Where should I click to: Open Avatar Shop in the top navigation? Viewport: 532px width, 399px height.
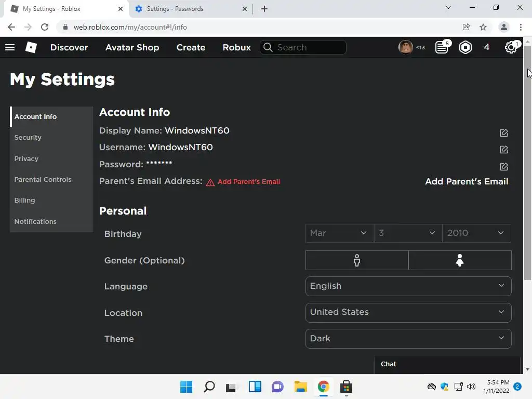[132, 47]
